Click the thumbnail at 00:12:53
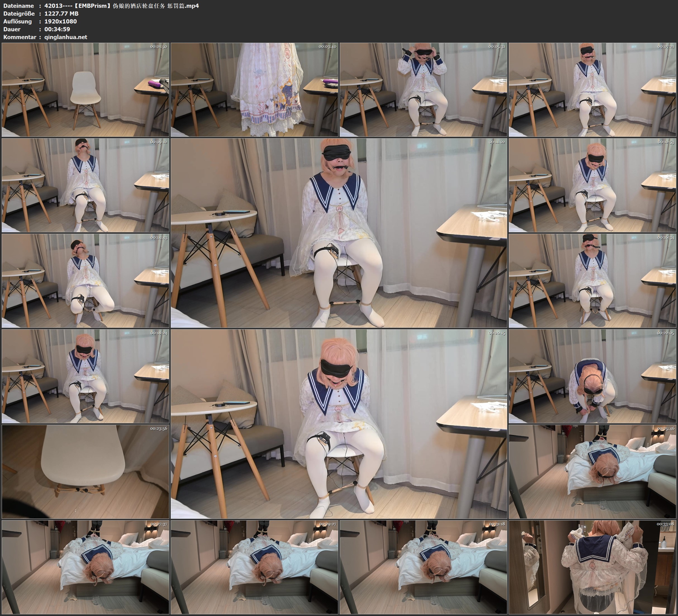678x616 pixels. [x=592, y=185]
